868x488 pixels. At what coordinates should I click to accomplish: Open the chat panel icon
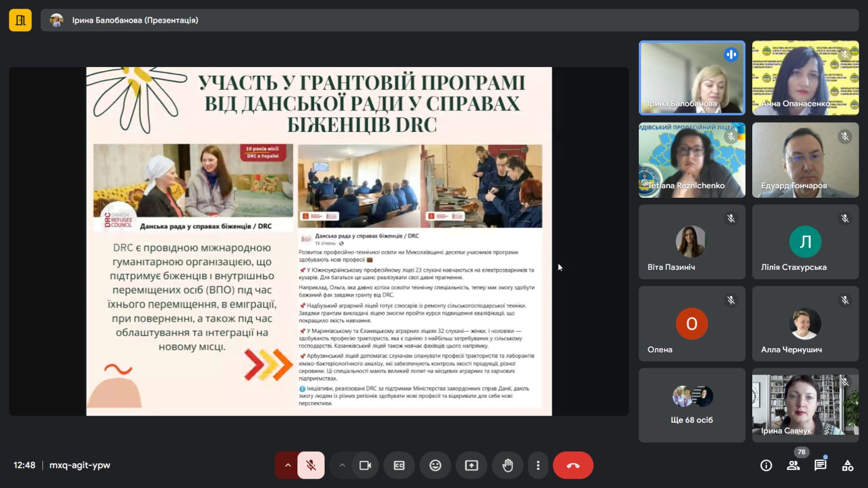pos(820,465)
